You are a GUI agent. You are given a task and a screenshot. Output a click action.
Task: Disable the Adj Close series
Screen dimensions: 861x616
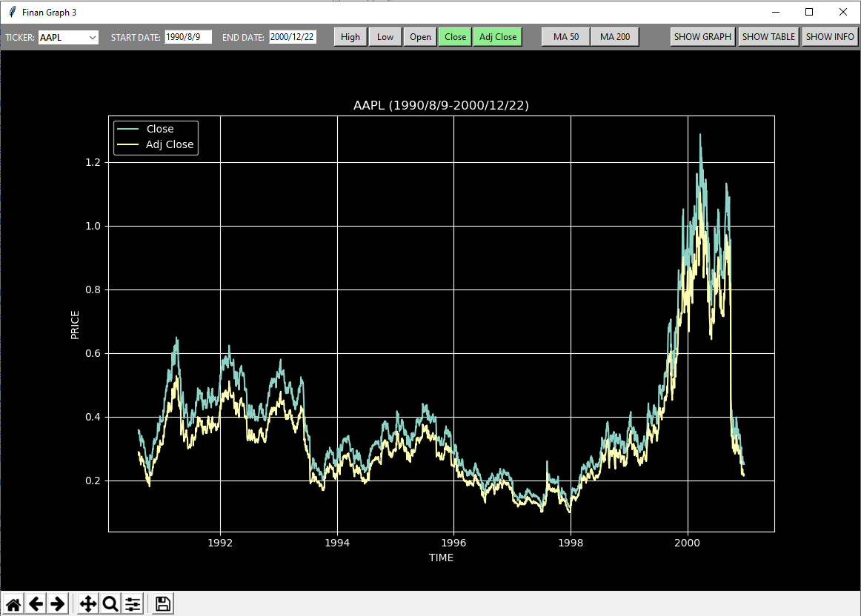click(x=497, y=37)
